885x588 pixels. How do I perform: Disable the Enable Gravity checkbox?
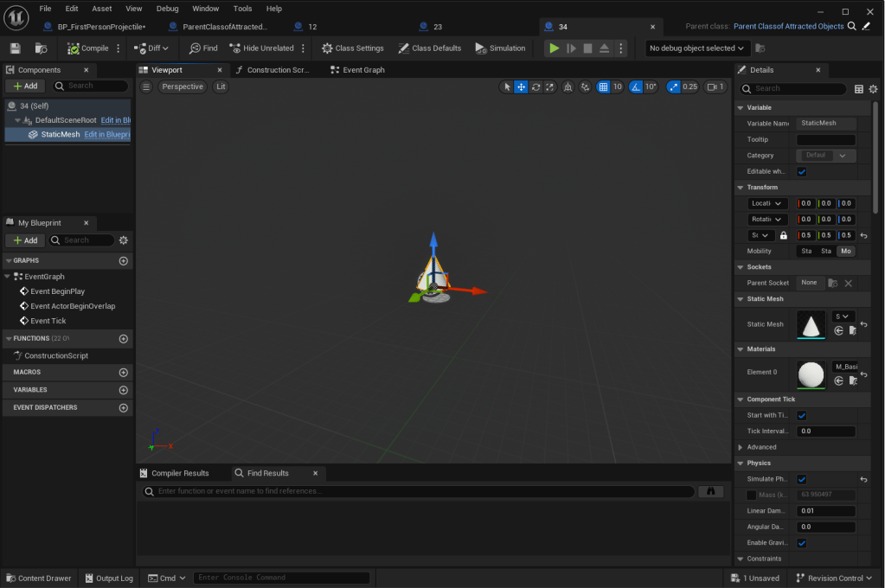point(802,543)
